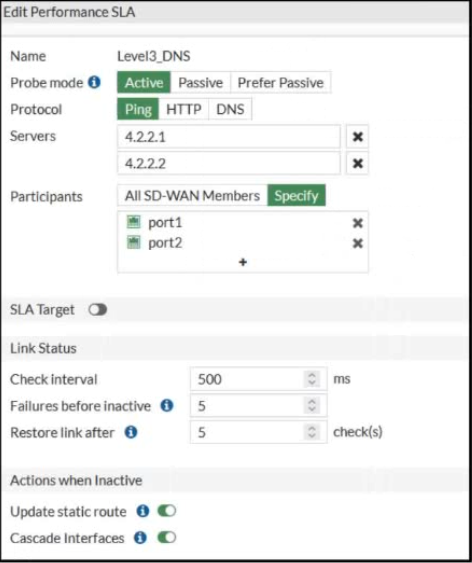
Task: Adjust the Failures before inactive stepper arrows
Action: pyautogui.click(x=312, y=406)
